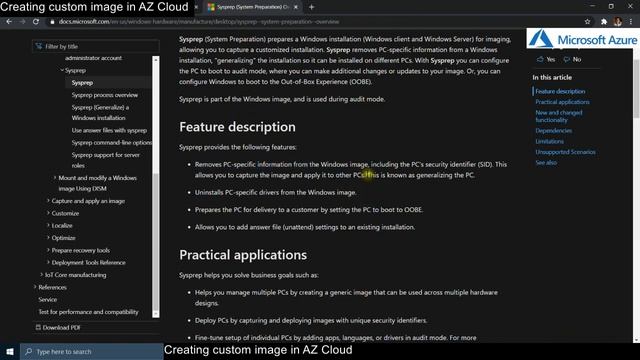The image size is (640, 360).
Task: Click the page vertical scrollbar
Action: tap(636, 88)
